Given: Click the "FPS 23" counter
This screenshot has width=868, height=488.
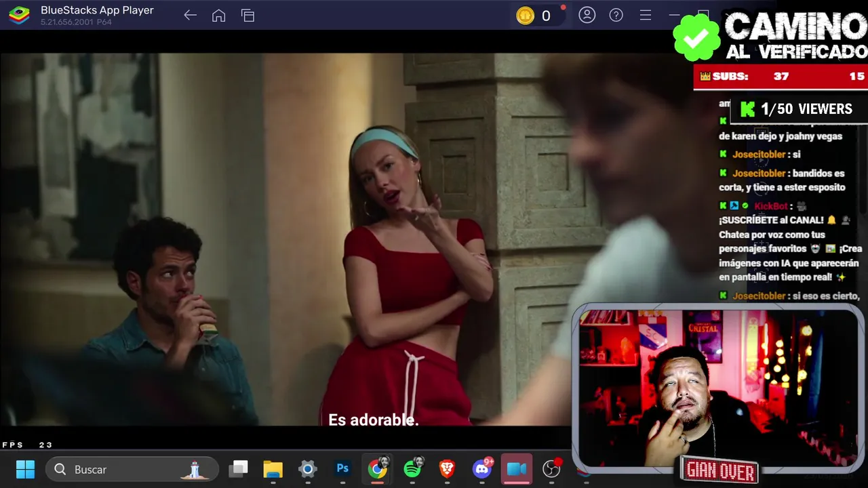Looking at the screenshot, I should (x=27, y=445).
